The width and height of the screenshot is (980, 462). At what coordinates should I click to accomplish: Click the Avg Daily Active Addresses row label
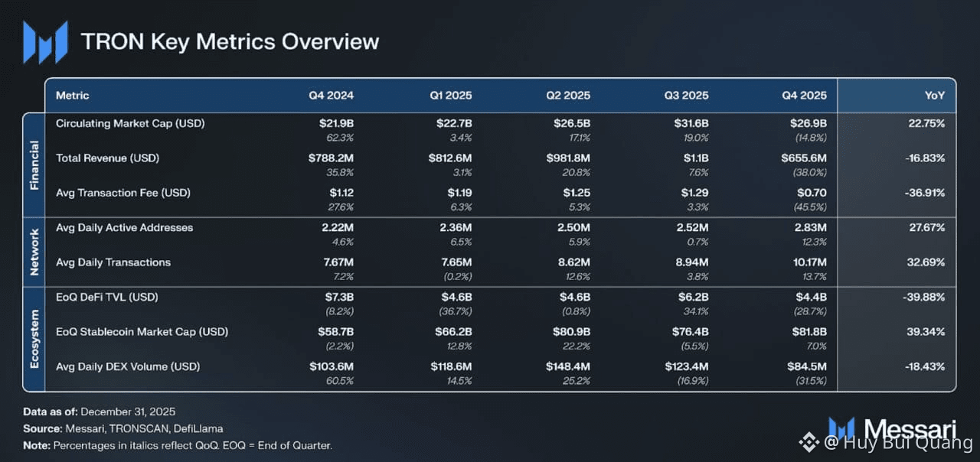click(x=124, y=227)
